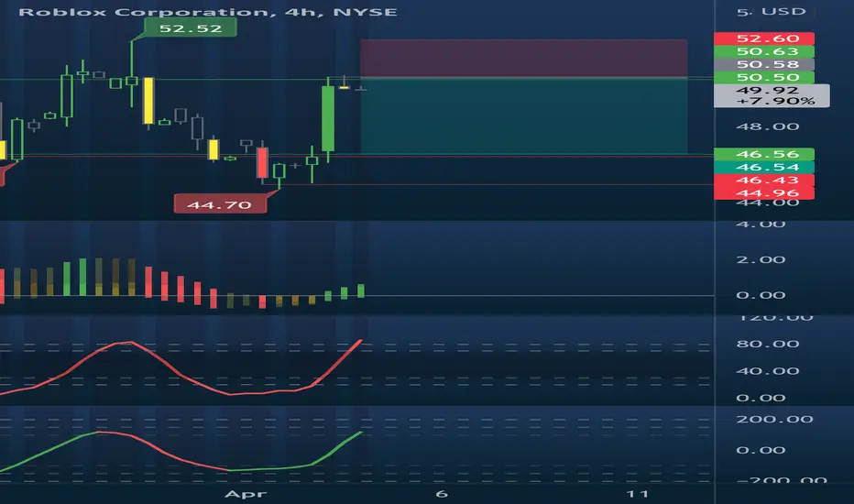Click the chart title 'Roblox Corporation, 4h, NYSE'
The width and height of the screenshot is (854, 504).
(x=207, y=12)
